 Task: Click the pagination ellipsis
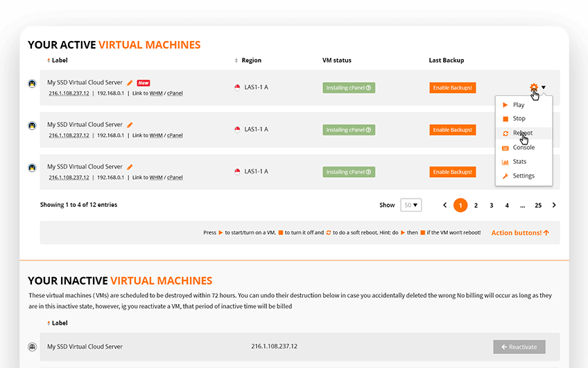coord(522,206)
